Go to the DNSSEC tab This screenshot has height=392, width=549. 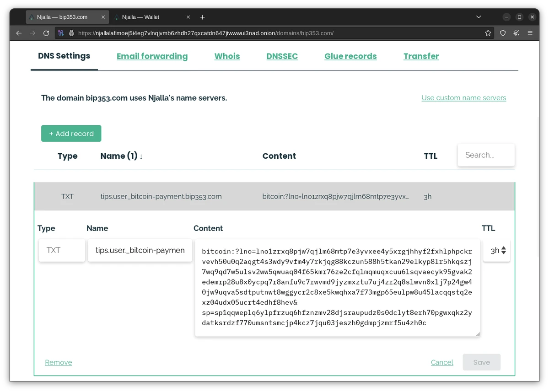click(x=282, y=56)
